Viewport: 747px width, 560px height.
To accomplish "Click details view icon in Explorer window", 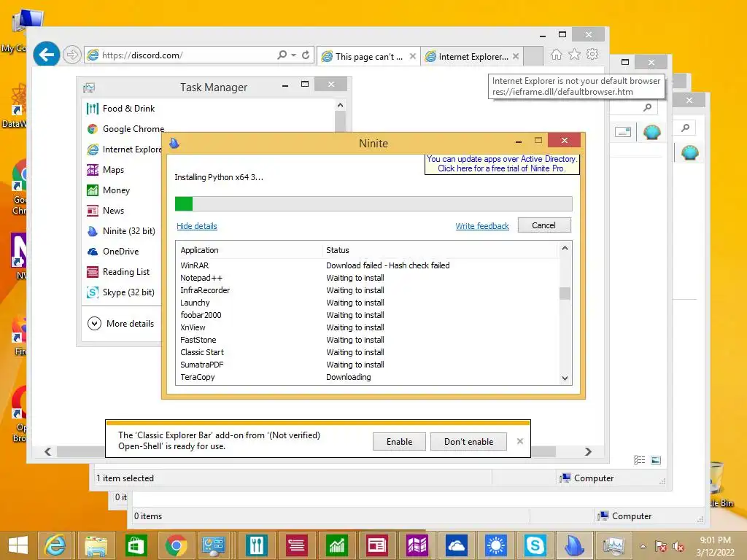I will click(639, 460).
